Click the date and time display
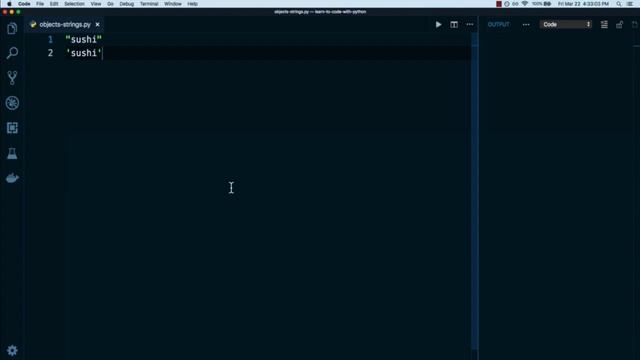640x360 pixels. click(583, 4)
